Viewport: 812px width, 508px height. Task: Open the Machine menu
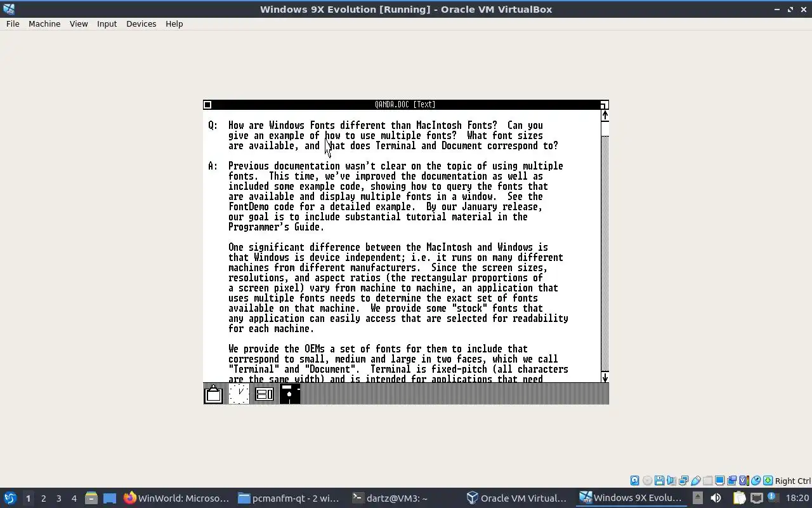click(44, 23)
